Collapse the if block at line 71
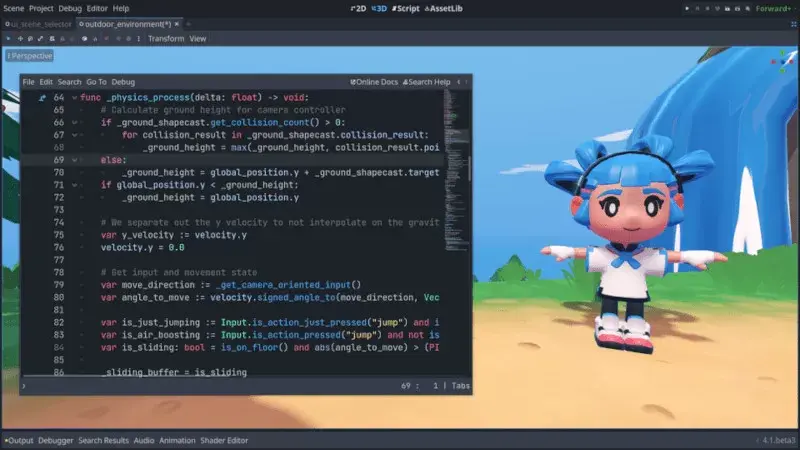Viewport: 800px width, 450px height. coord(74,185)
